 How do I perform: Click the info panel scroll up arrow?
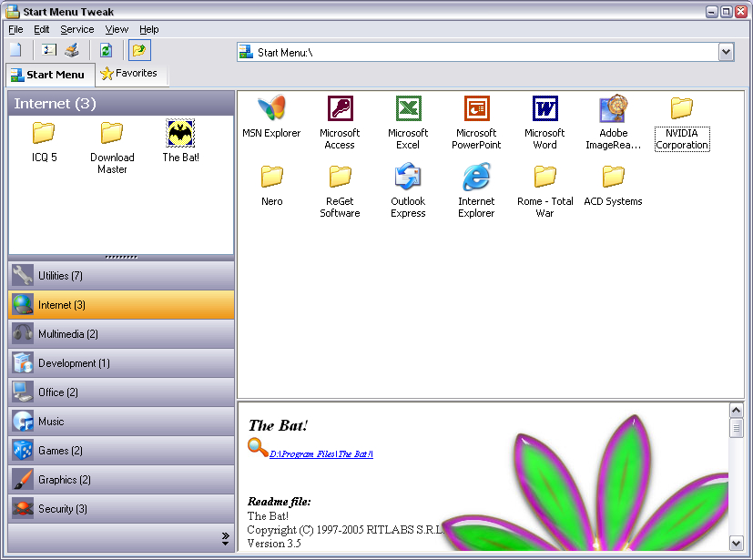(x=737, y=410)
